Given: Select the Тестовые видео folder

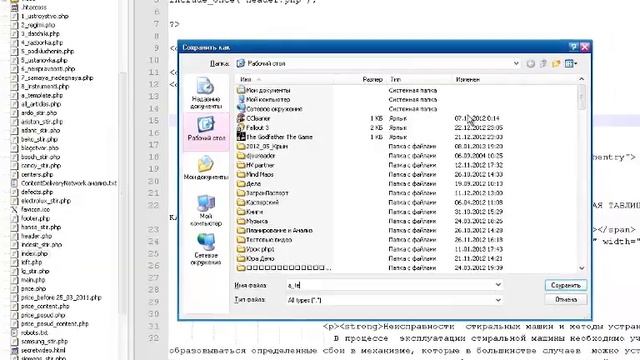Looking at the screenshot, I should 264,240.
